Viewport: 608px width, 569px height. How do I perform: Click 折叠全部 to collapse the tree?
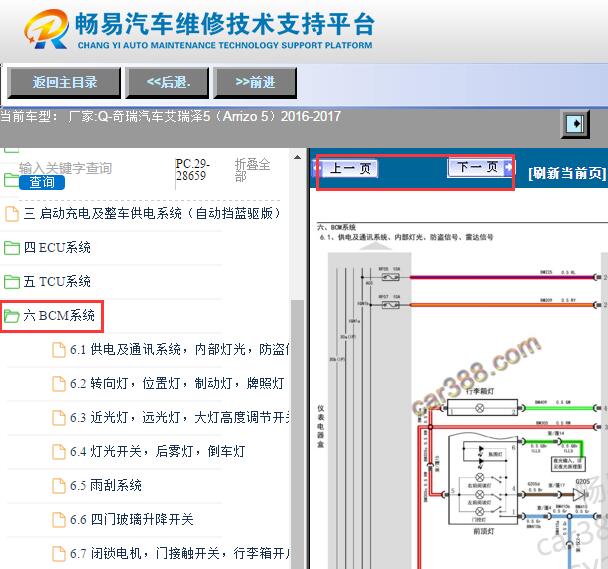[252, 170]
